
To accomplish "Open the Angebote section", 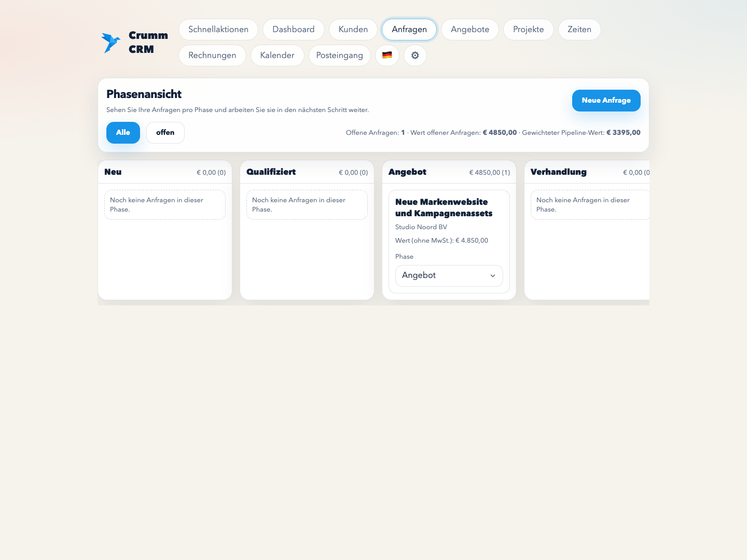I will tap(469, 30).
